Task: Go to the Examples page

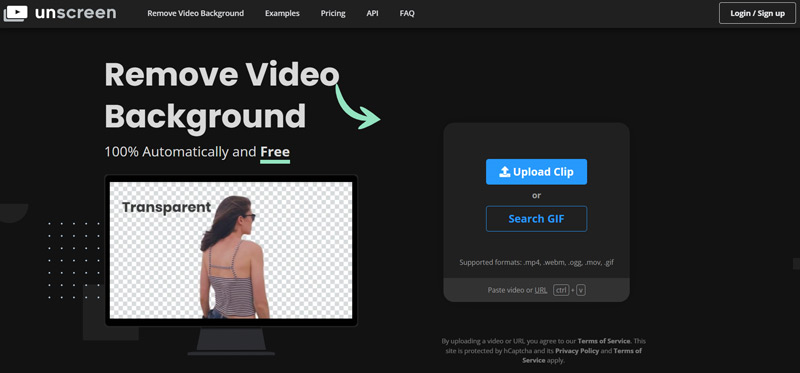Action: point(282,13)
